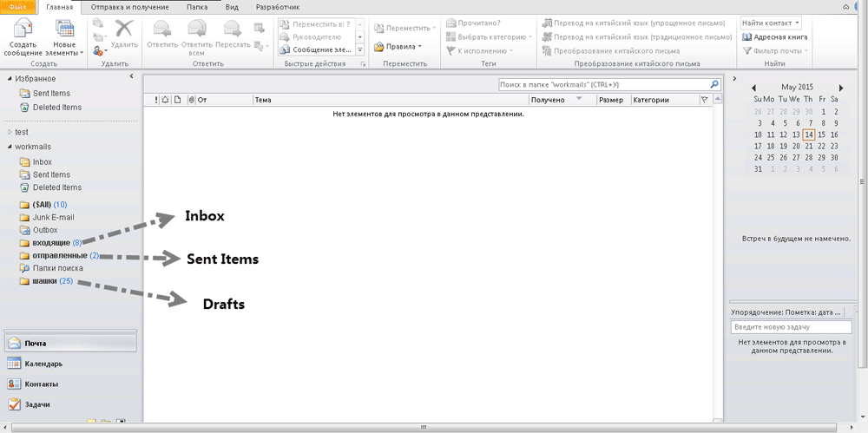Expand the test account tree
Screen dimensions: 868x433
point(10,133)
